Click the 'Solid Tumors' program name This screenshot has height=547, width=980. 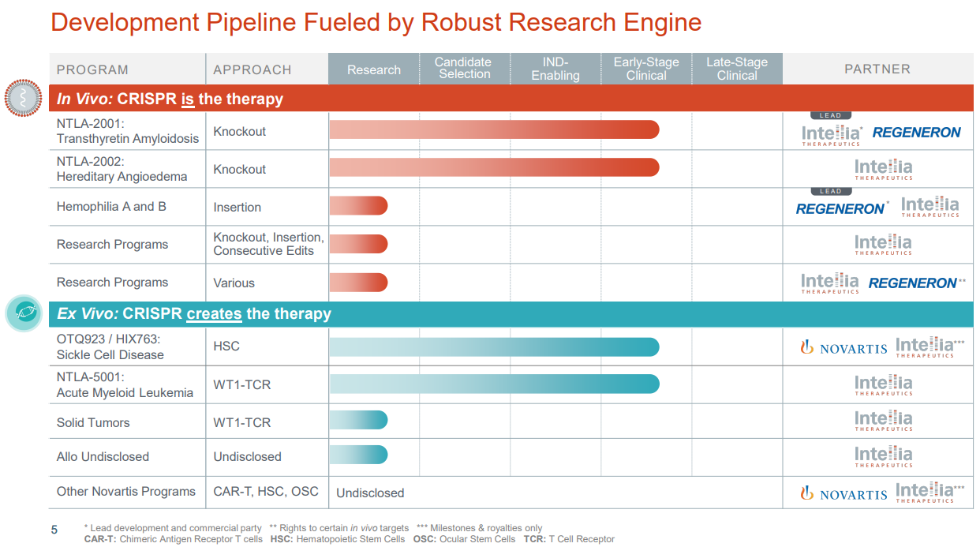[x=93, y=422]
